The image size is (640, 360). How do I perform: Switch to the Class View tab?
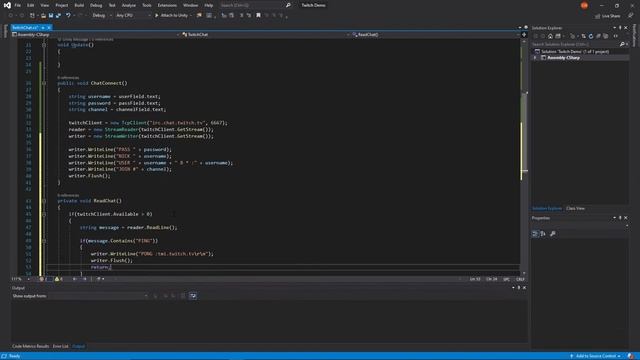pos(576,209)
